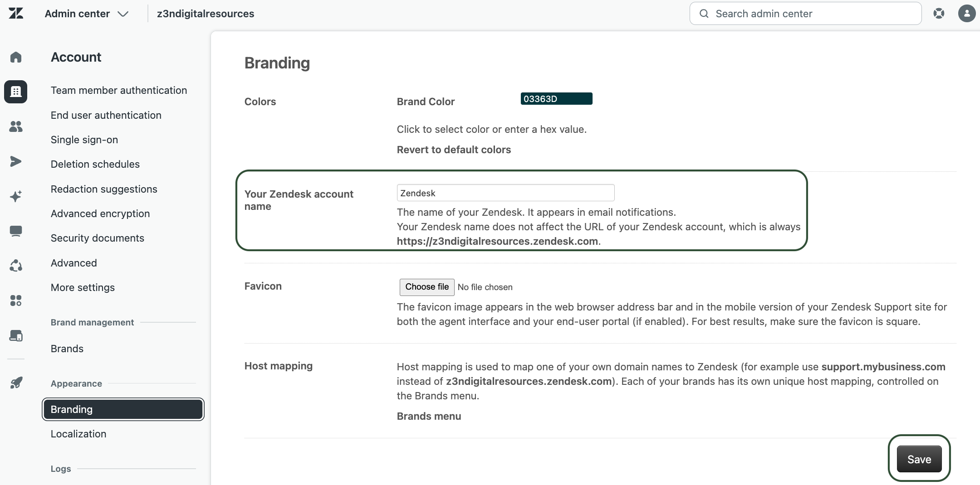The height and width of the screenshot is (485, 980).
Task: Open the Apps and integrations icon
Action: [16, 301]
